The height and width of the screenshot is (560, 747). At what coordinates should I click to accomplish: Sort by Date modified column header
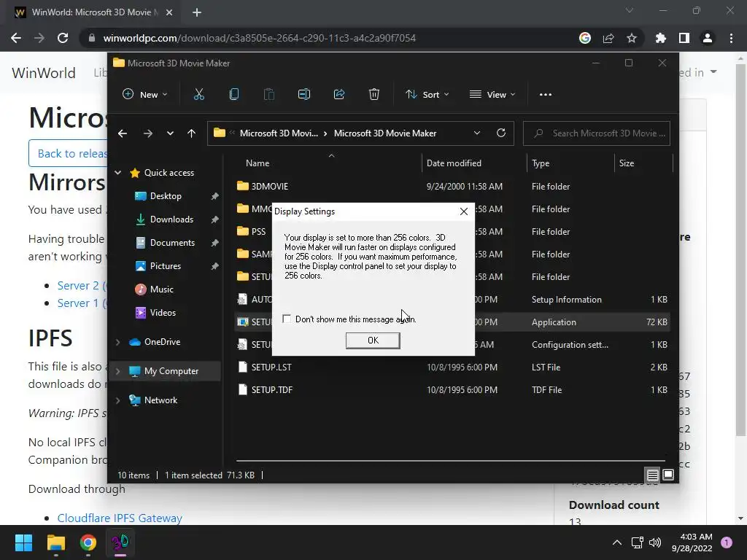pos(454,163)
